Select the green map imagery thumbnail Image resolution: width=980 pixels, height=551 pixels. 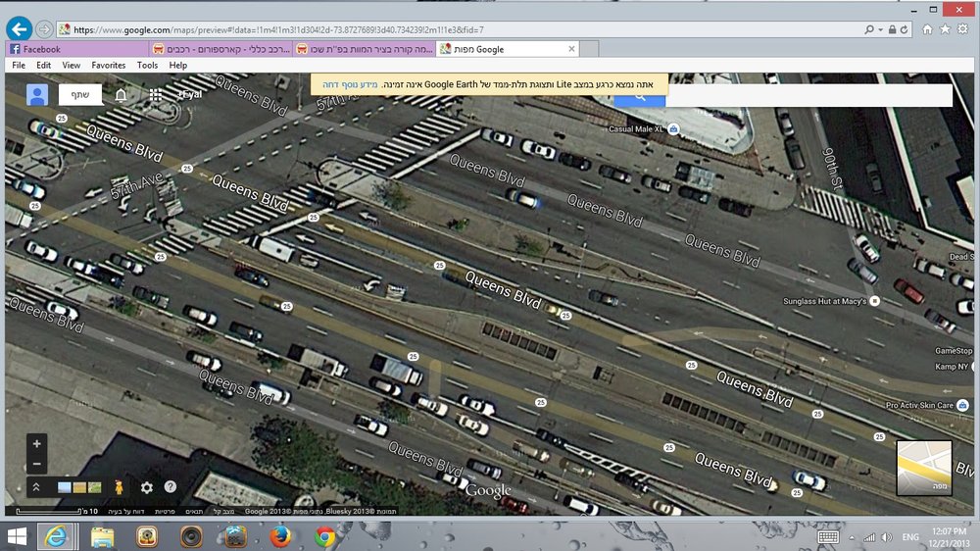pos(94,487)
